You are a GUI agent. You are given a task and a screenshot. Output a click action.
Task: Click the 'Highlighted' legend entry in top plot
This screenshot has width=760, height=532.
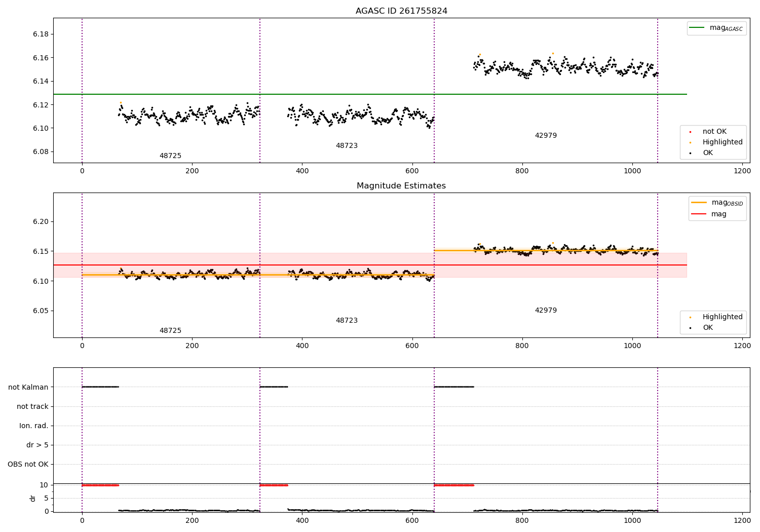[723, 142]
